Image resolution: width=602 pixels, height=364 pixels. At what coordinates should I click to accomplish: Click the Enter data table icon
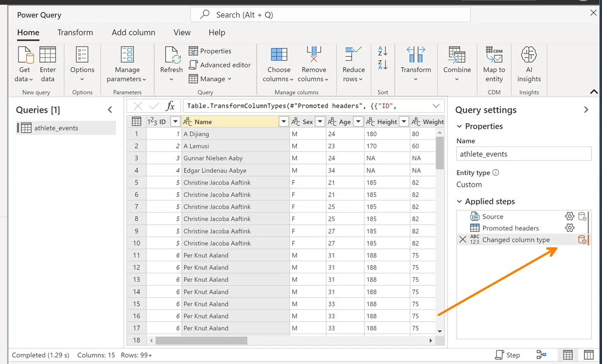(x=48, y=55)
